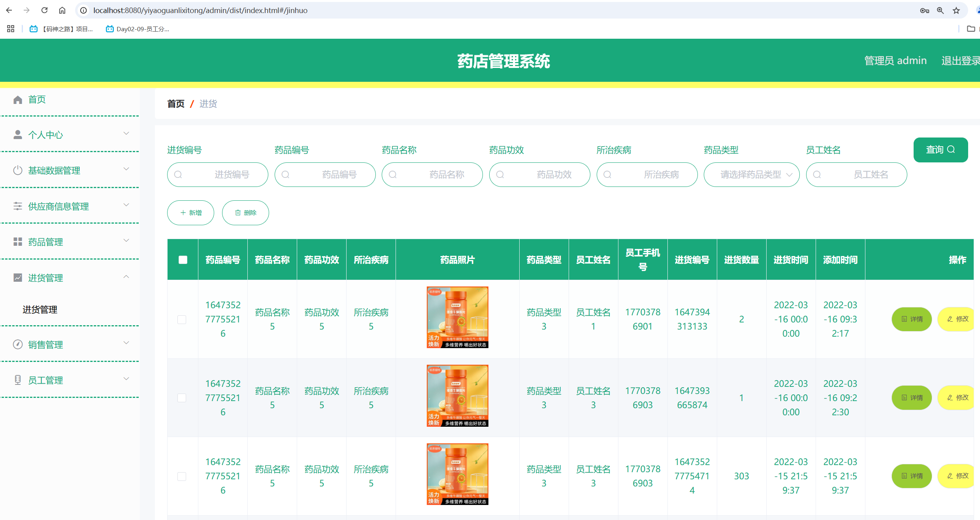Click the 进货管理 chart icon
The width and height of the screenshot is (980, 520).
click(x=17, y=278)
